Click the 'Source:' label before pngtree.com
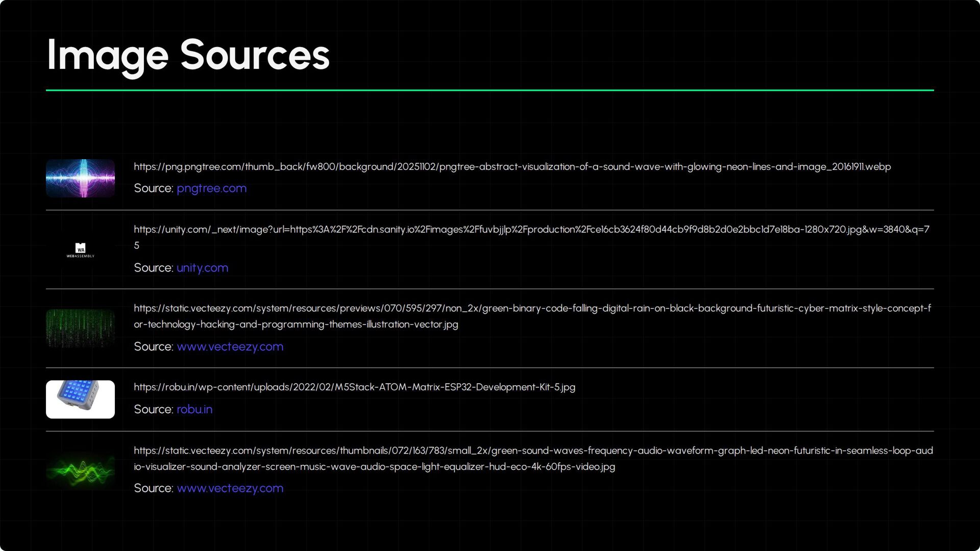Screen dimensions: 980x551 [x=153, y=188]
